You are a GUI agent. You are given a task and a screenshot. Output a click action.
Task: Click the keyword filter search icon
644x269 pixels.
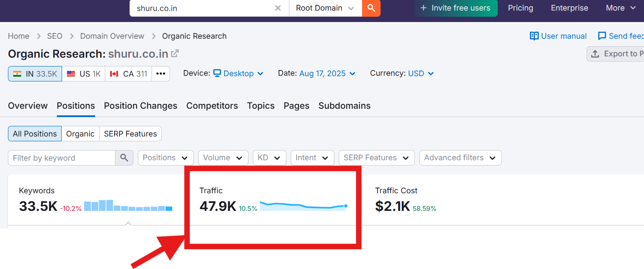click(x=124, y=158)
